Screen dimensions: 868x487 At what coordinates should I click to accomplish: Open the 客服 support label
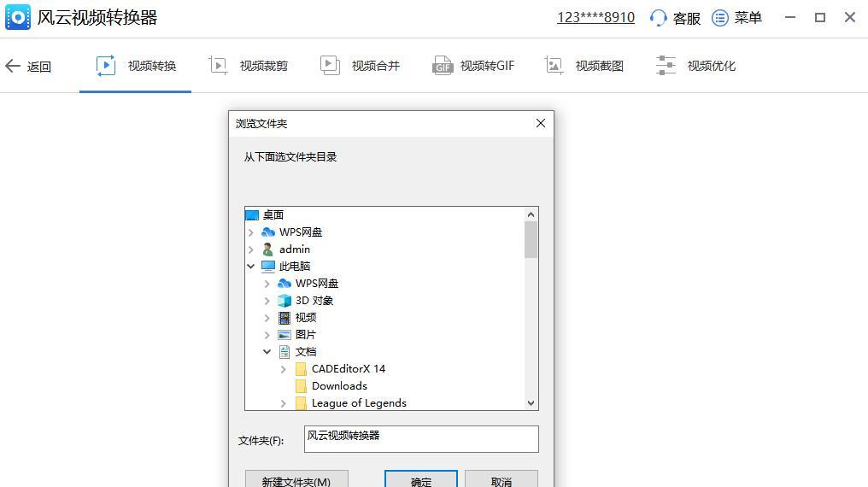click(686, 18)
